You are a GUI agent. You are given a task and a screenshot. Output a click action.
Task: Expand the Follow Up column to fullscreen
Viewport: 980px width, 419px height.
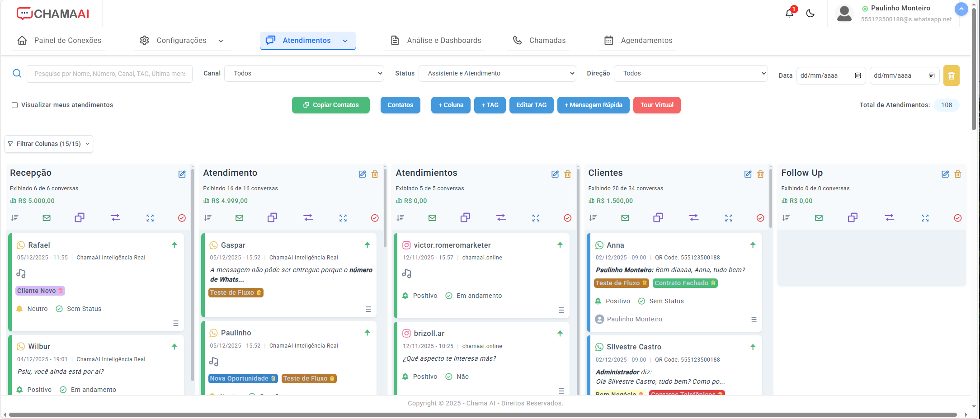[x=925, y=218]
